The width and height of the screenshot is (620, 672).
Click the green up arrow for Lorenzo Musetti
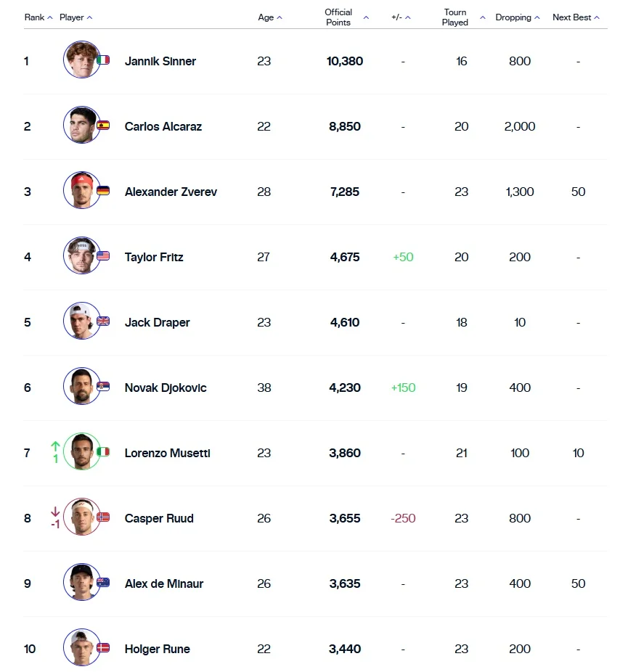click(55, 446)
